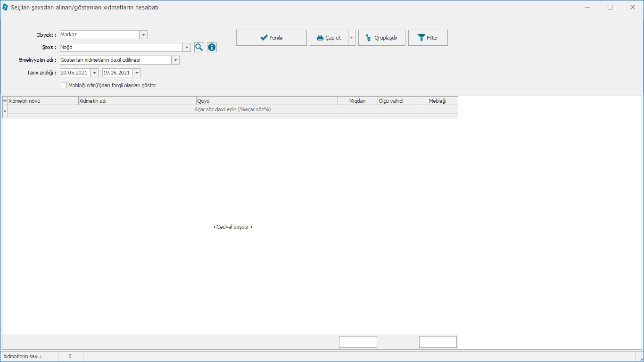Enable 'Məbləği sıfır(0)dan fərqli olanları göstər' checkbox
The height and width of the screenshot is (362, 644).
[64, 85]
